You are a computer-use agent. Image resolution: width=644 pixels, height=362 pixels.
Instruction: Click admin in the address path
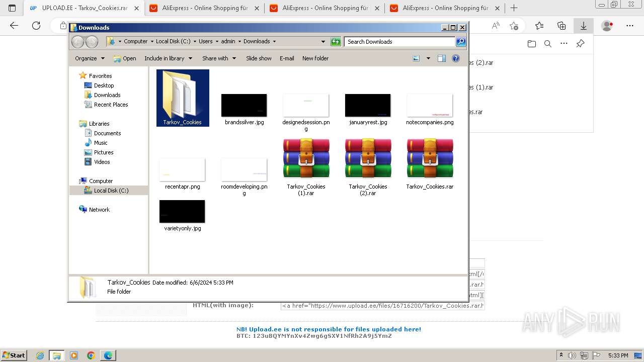coord(228,42)
